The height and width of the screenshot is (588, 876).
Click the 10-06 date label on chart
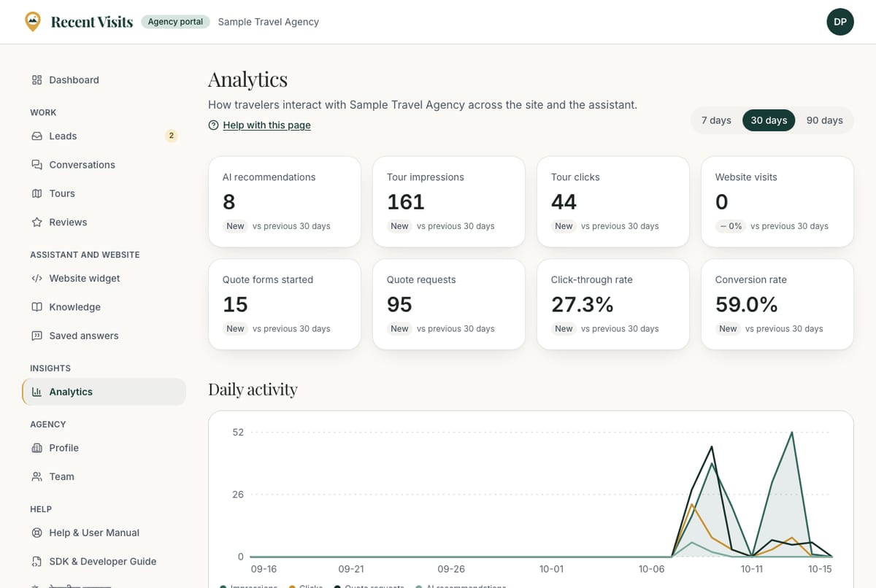click(651, 569)
